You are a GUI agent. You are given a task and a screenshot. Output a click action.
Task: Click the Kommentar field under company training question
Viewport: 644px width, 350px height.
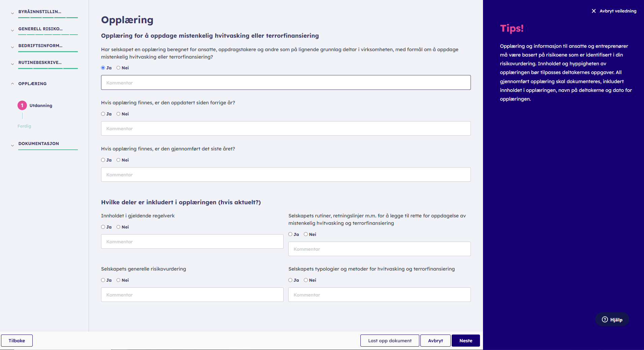pos(286,82)
